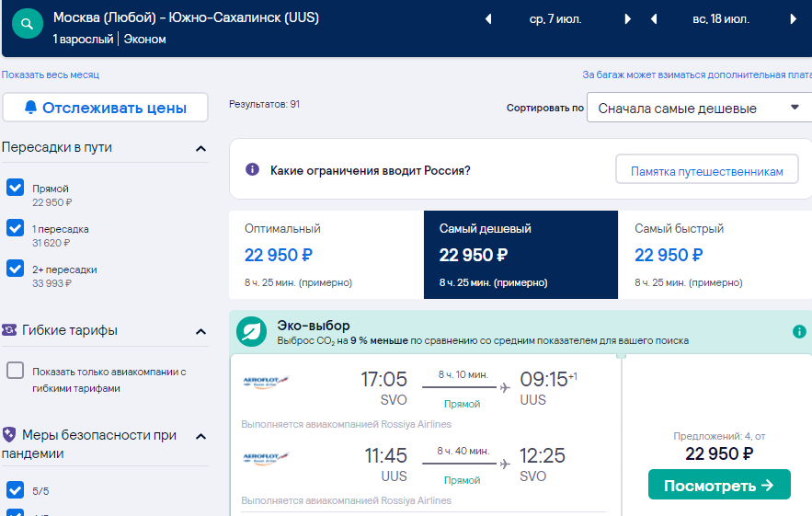This screenshot has height=516, width=812.
Task: Click the Эко-выбор leaf icon
Action: click(x=251, y=331)
